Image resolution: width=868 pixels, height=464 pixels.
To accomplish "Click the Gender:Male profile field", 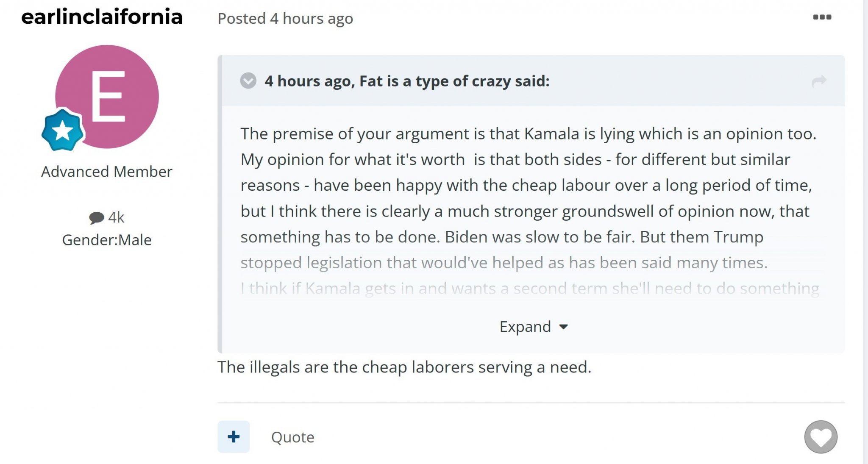I will coord(107,240).
